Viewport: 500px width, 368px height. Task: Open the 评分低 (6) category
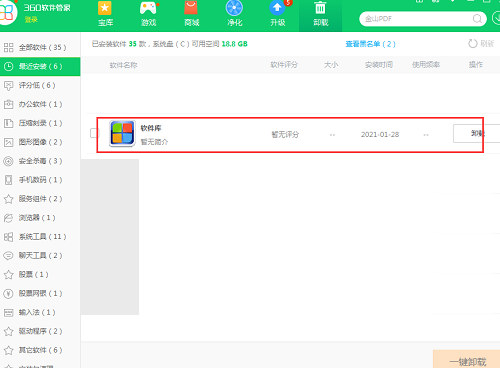[40, 85]
